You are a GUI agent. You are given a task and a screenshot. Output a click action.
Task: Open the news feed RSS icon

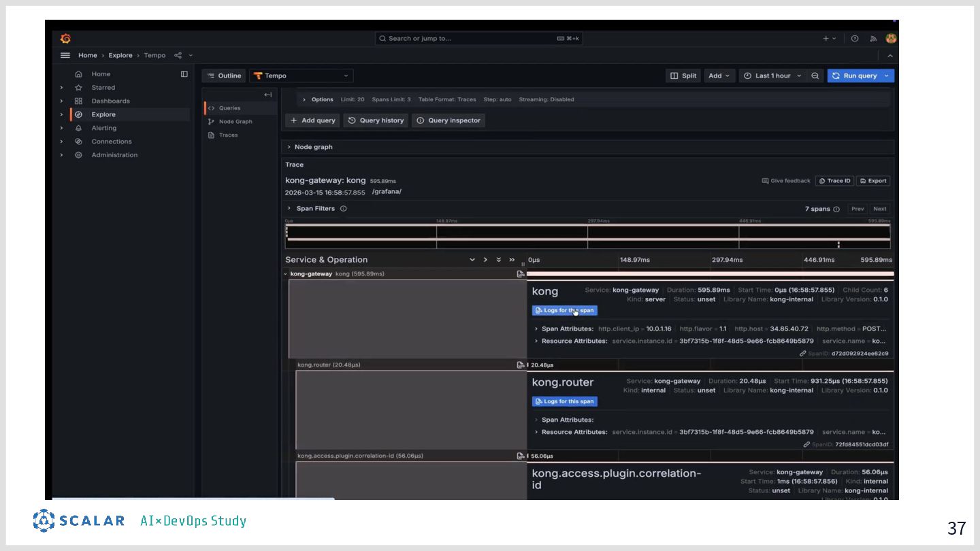pos(873,39)
